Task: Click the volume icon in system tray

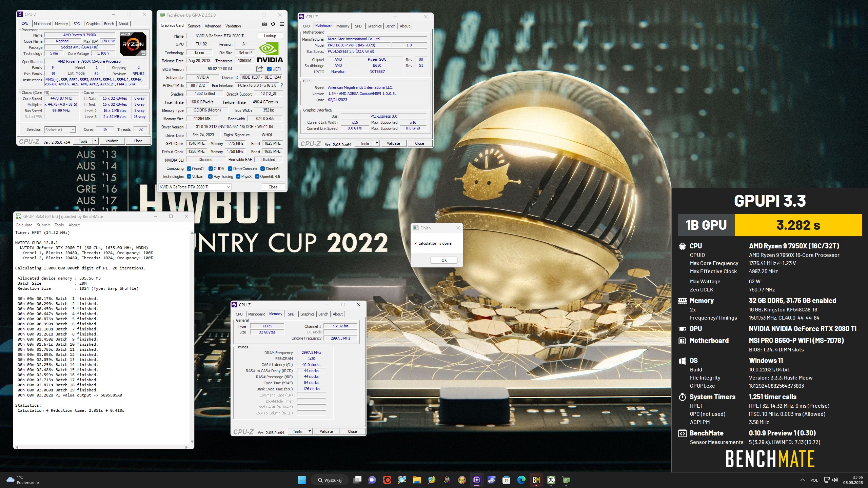Action: pos(835,480)
